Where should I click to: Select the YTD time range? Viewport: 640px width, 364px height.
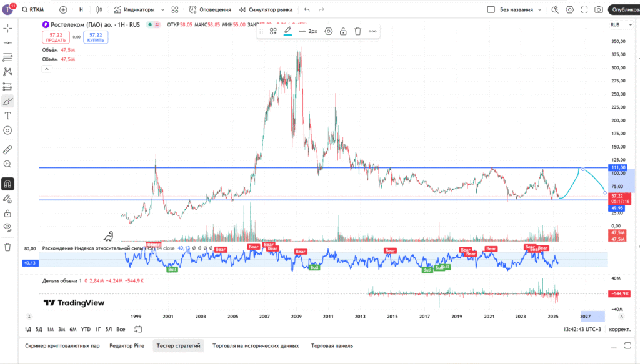(x=86, y=330)
